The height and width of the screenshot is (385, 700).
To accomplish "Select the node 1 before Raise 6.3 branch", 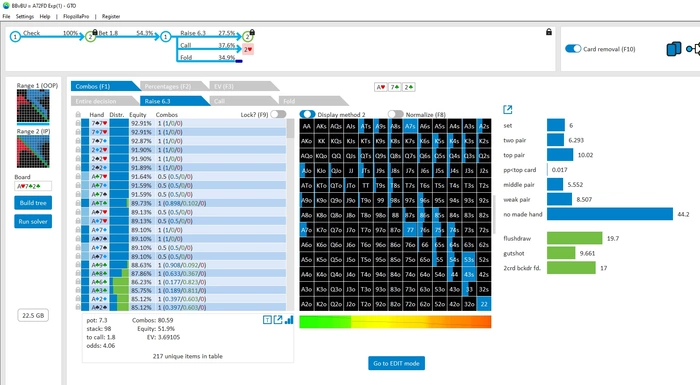I will pos(165,37).
